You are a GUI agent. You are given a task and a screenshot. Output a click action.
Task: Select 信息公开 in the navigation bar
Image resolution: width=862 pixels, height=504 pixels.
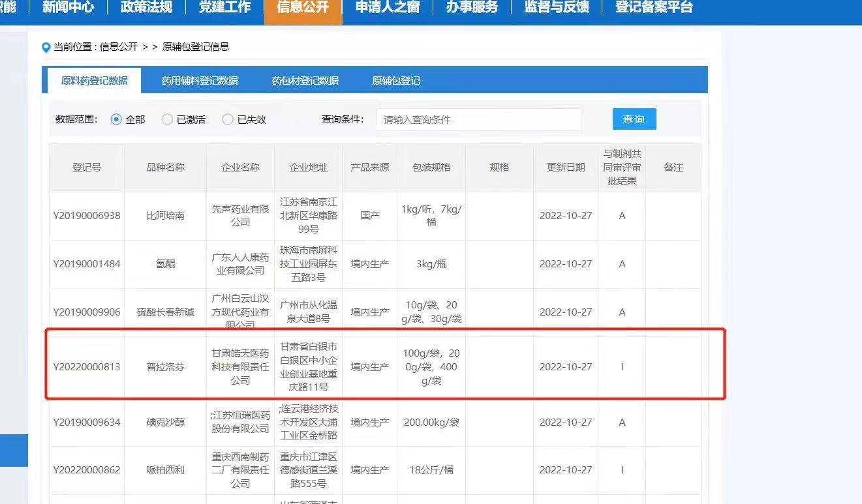coord(303,8)
